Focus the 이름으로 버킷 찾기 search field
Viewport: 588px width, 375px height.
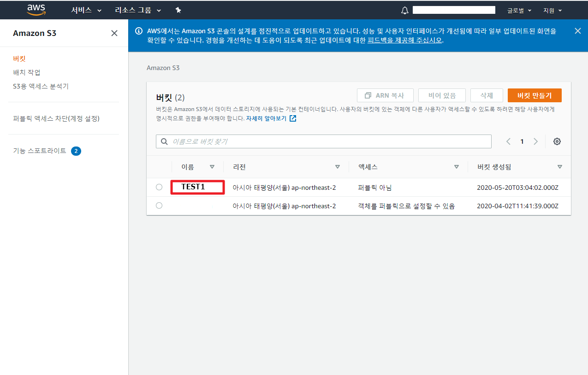(324, 141)
